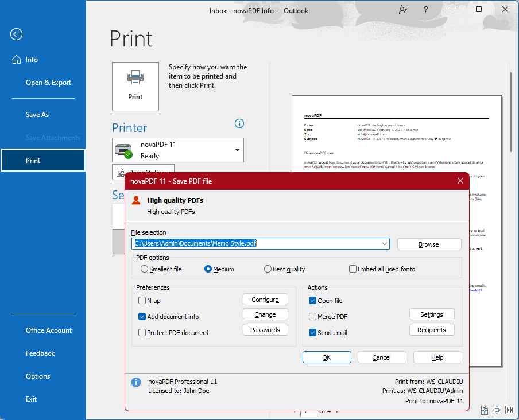This screenshot has width=519, height=420.
Task: Click the Recipients button
Action: pyautogui.click(x=432, y=330)
